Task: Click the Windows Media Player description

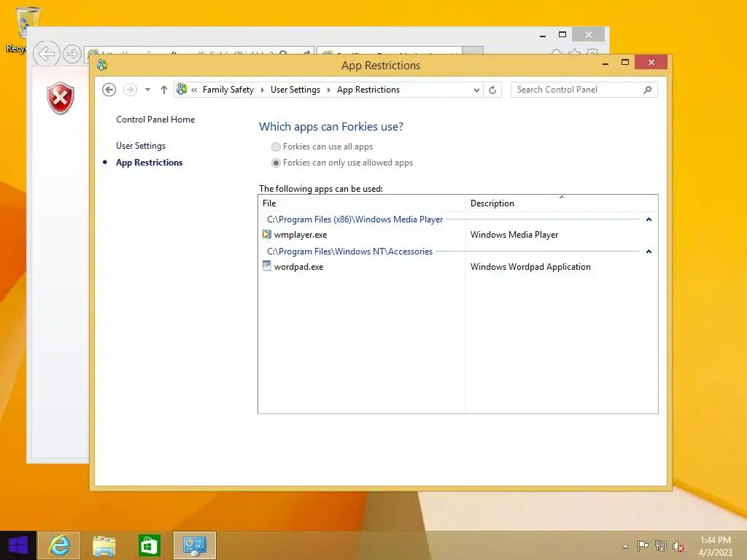Action: point(514,235)
